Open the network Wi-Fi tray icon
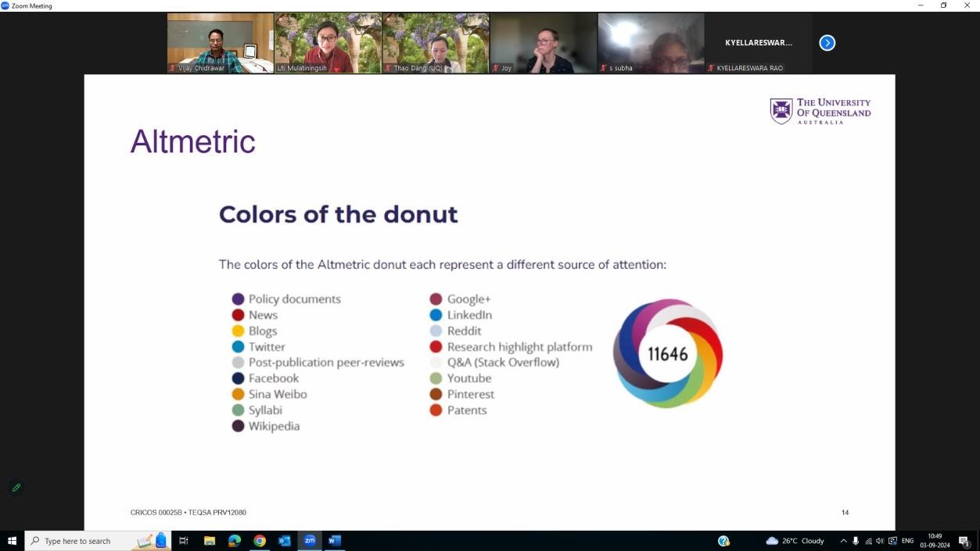The height and width of the screenshot is (551, 980). tap(868, 541)
